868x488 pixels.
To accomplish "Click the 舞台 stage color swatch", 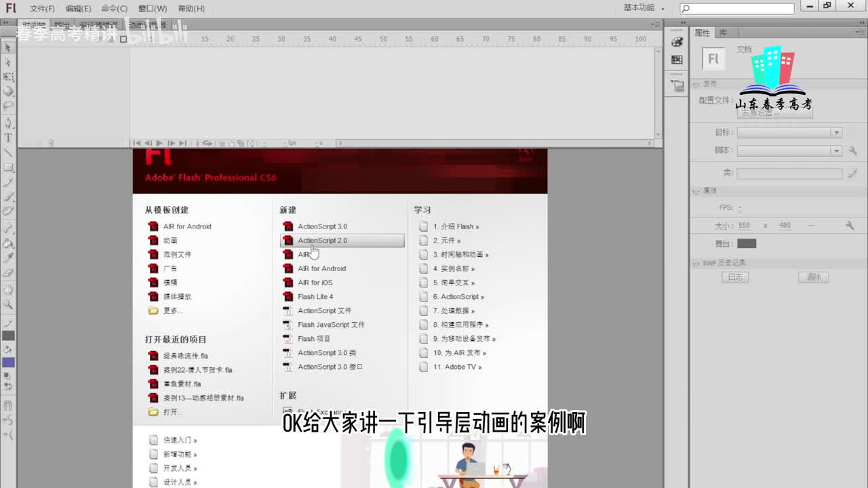I will point(747,243).
